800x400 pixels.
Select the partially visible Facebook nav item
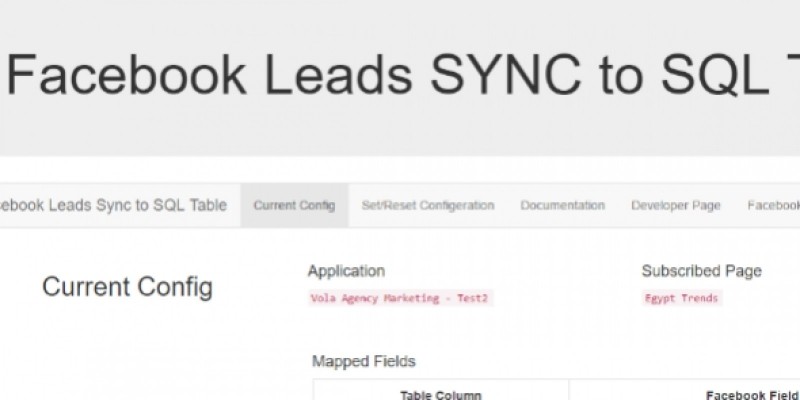pyautogui.click(x=773, y=206)
